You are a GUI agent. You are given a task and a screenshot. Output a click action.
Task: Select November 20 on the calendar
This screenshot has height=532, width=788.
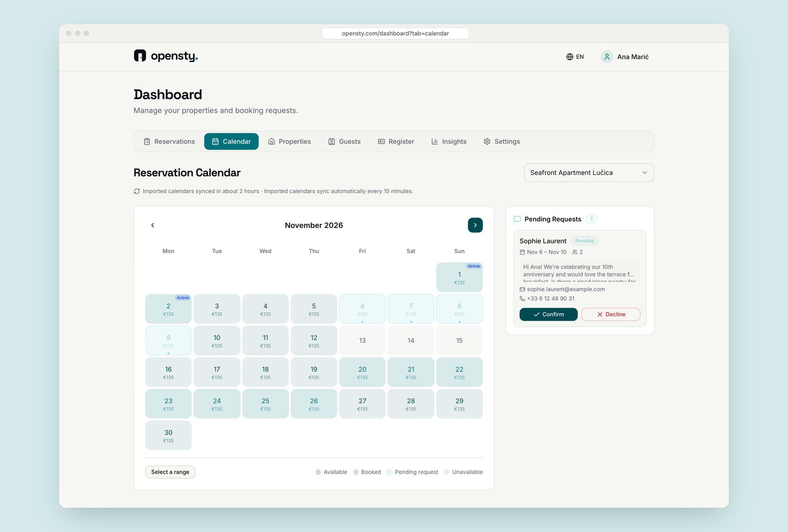362,372
